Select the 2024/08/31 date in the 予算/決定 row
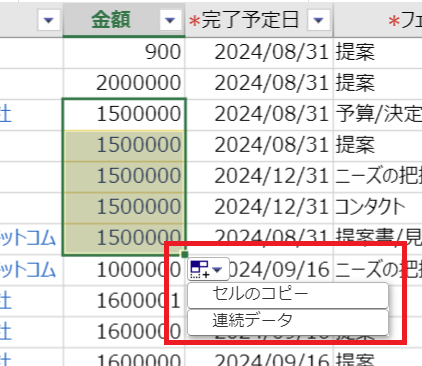Viewport: 422px width, 366px height. tap(259, 114)
